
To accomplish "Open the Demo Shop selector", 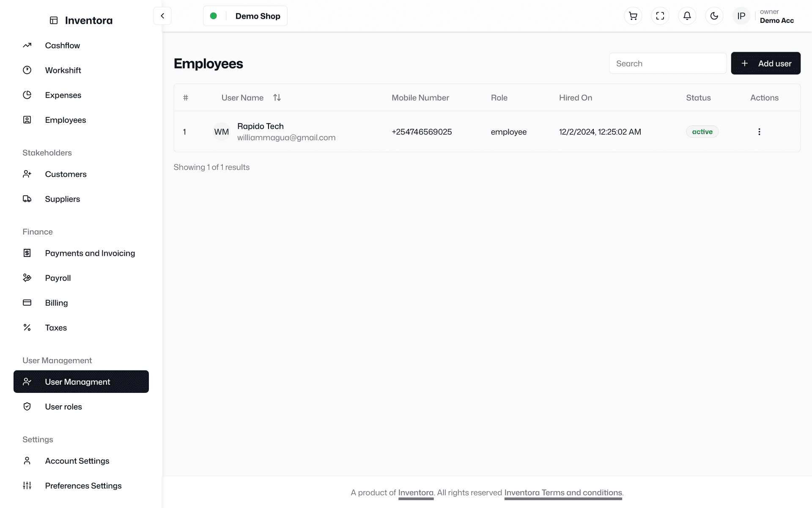I will [245, 16].
